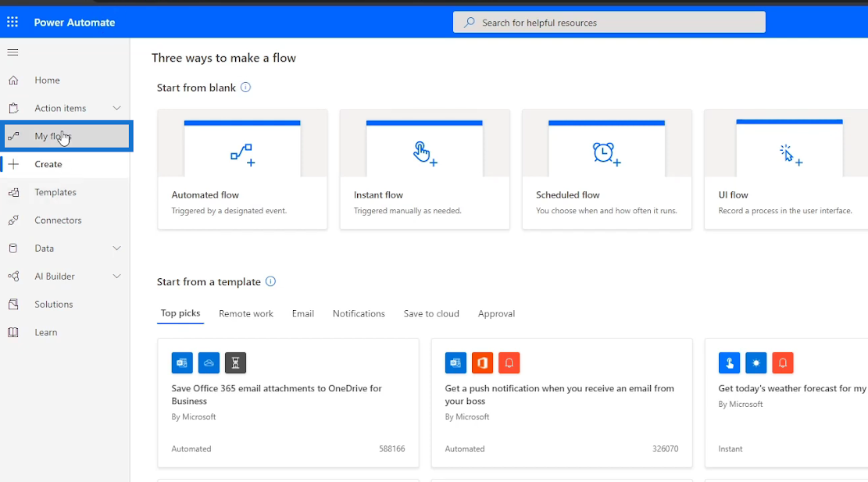Click the Create plus icon
This screenshot has height=482, width=868.
(13, 164)
